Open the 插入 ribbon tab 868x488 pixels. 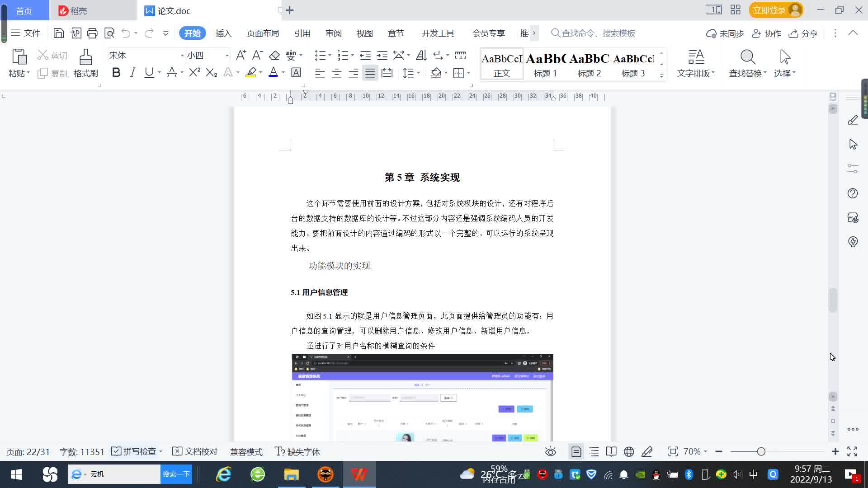coord(223,33)
